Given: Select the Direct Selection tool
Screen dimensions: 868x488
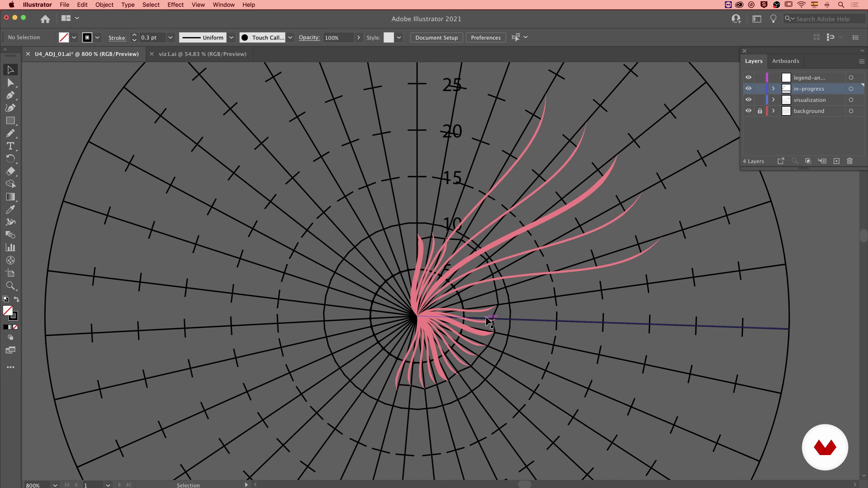Looking at the screenshot, I should 10,83.
